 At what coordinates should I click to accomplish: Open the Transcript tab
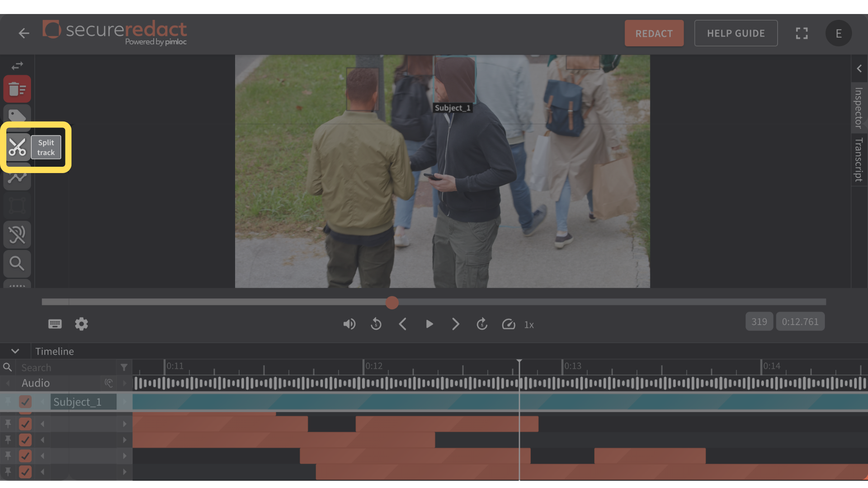[859, 160]
